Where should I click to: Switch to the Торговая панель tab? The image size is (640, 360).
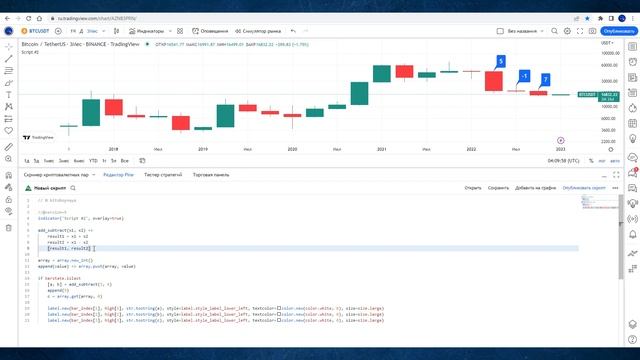211,175
